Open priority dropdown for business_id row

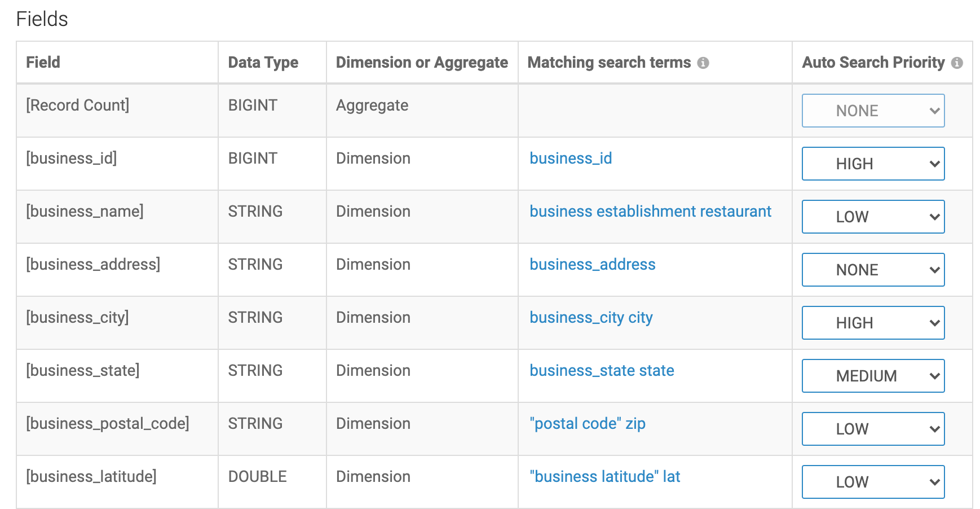pos(873,164)
